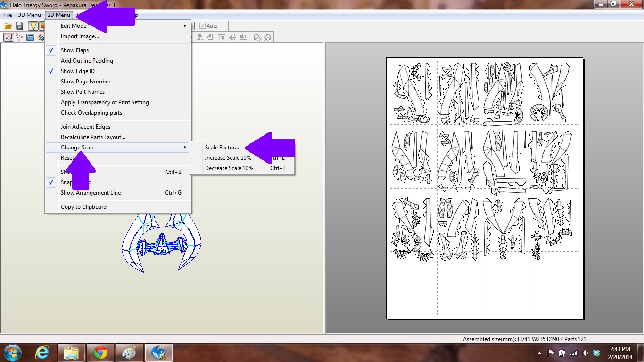Viewport: 644px width, 362px height.
Task: Click the 2D unfolded parts page
Action: pyautogui.click(x=485, y=188)
